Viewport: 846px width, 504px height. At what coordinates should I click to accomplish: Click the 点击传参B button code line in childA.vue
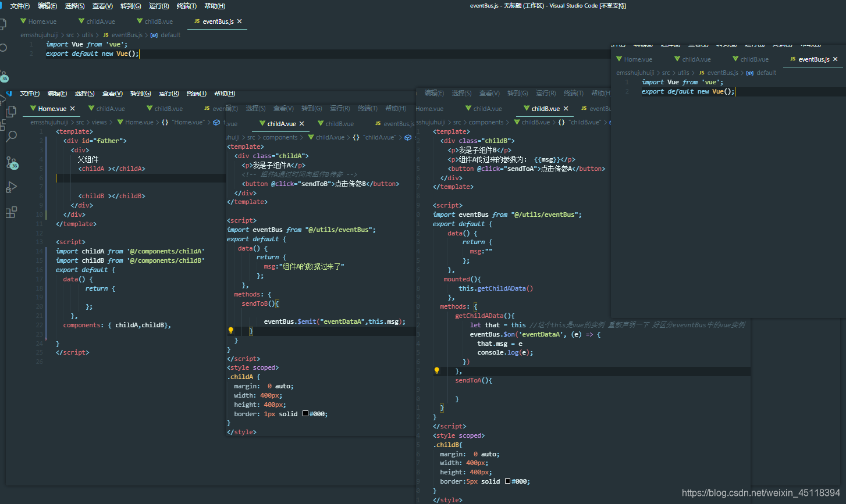[x=321, y=184]
